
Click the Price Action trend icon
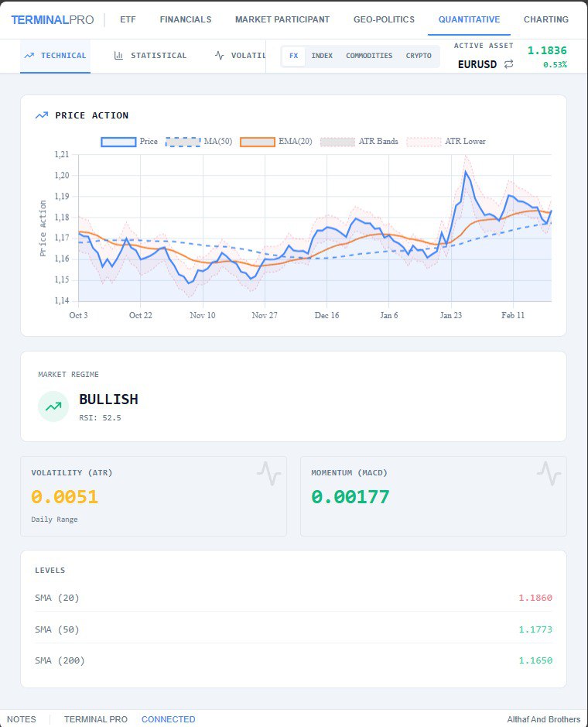click(x=42, y=115)
